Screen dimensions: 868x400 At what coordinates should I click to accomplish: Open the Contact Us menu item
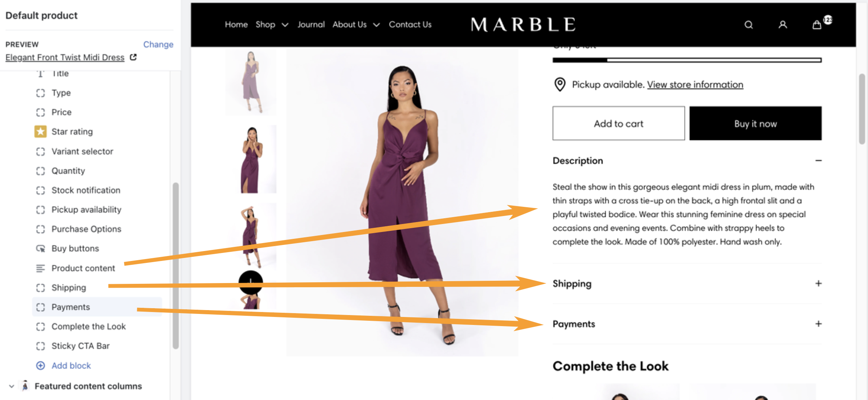[410, 25]
